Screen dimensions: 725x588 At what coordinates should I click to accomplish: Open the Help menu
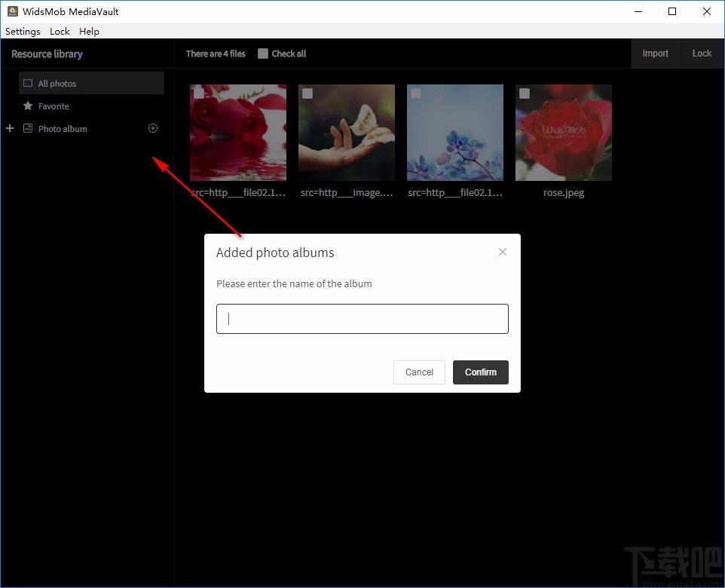pyautogui.click(x=89, y=32)
